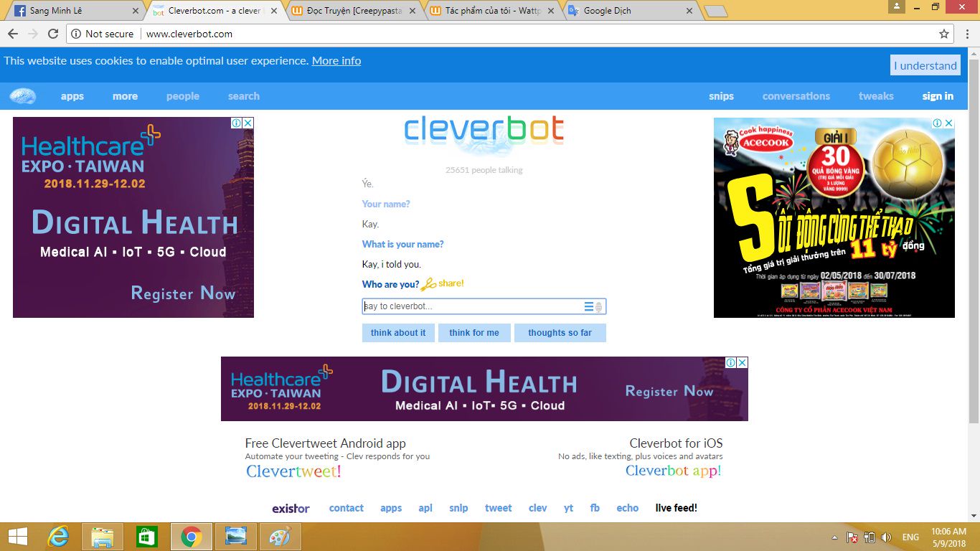Click thoughts so far button
Screen dimensions: 980x551
(560, 333)
